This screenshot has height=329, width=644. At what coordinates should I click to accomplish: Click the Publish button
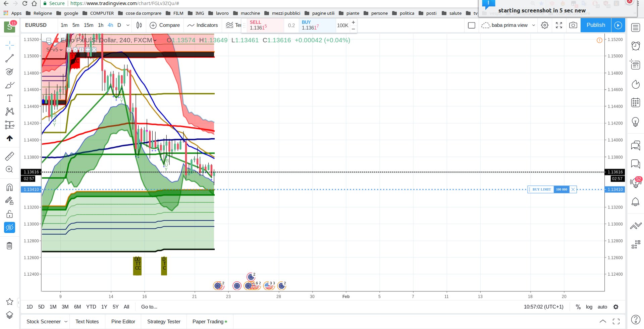596,25
